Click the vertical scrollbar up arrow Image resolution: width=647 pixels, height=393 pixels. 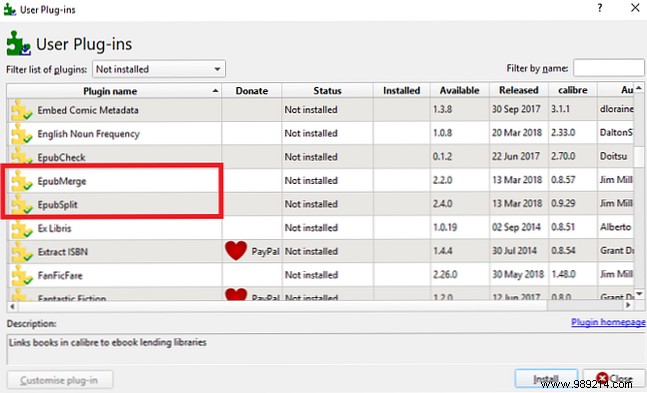pyautogui.click(x=639, y=88)
